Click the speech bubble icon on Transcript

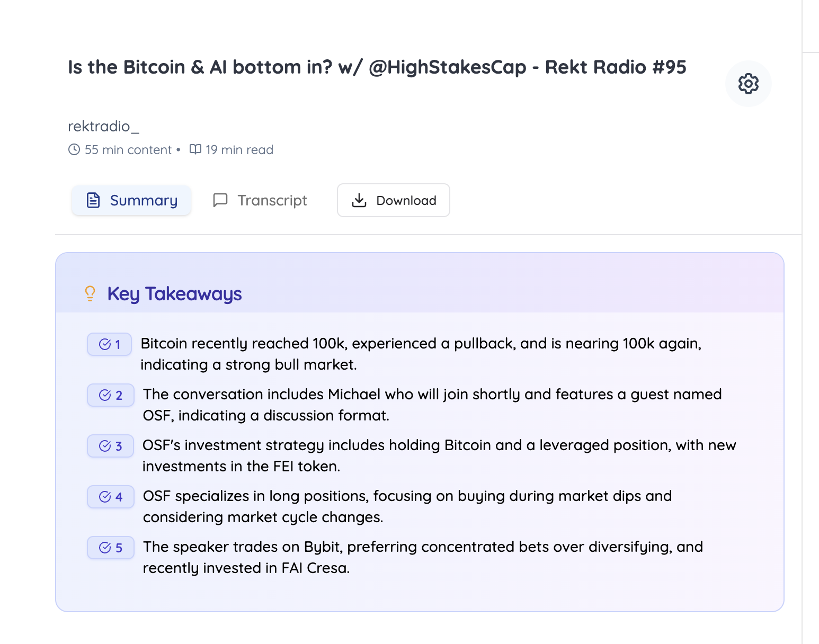[x=221, y=200]
